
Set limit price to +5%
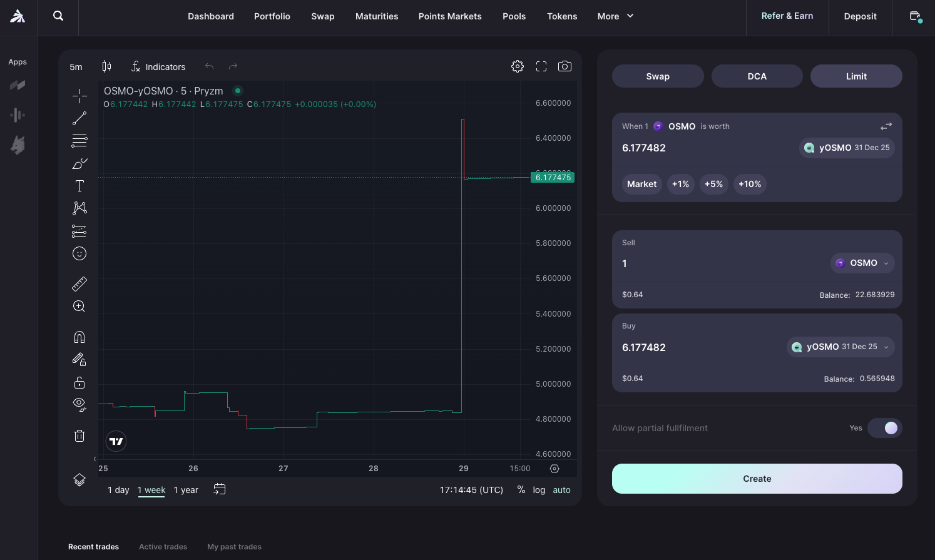(713, 184)
